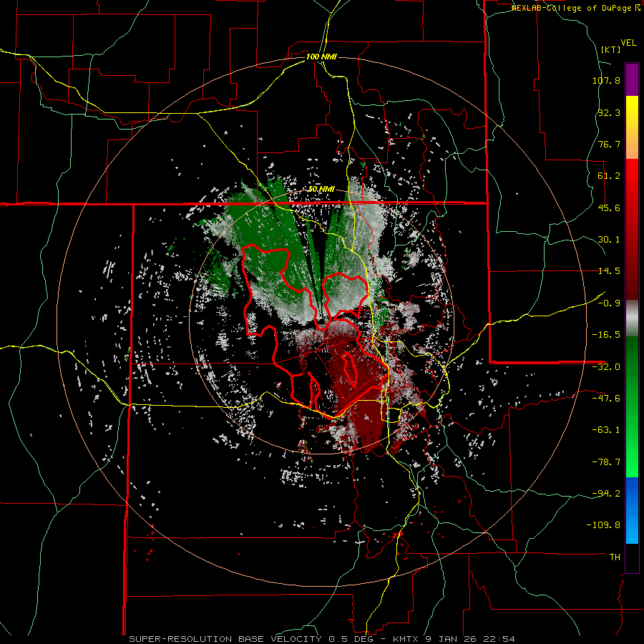Pick the gray band on velocity color bar
The image size is (644, 644).
tap(632, 318)
